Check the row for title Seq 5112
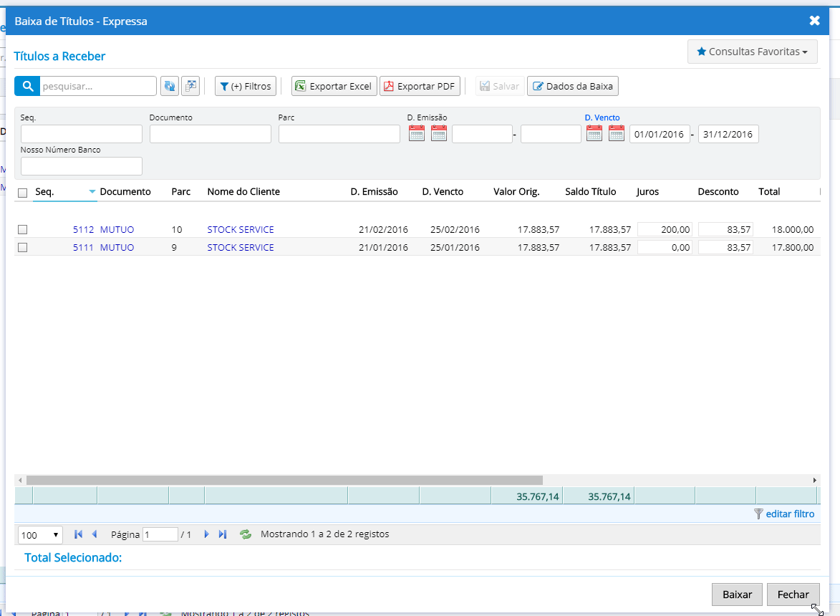The image size is (840, 616). (x=22, y=229)
